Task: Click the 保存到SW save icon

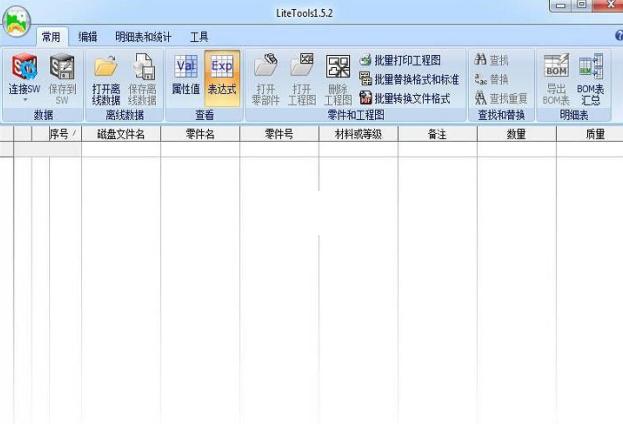Action: click(x=62, y=68)
